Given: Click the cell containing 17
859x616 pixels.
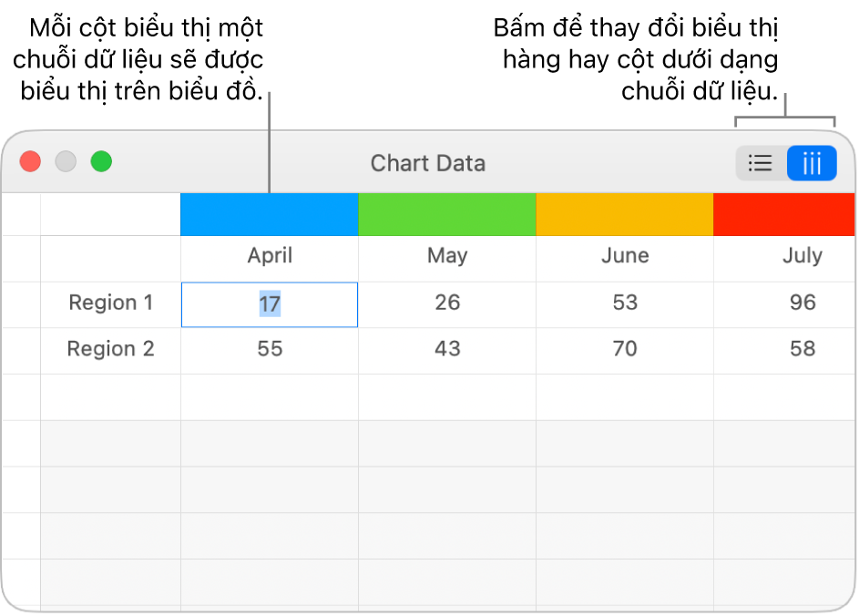Looking at the screenshot, I should click(270, 303).
